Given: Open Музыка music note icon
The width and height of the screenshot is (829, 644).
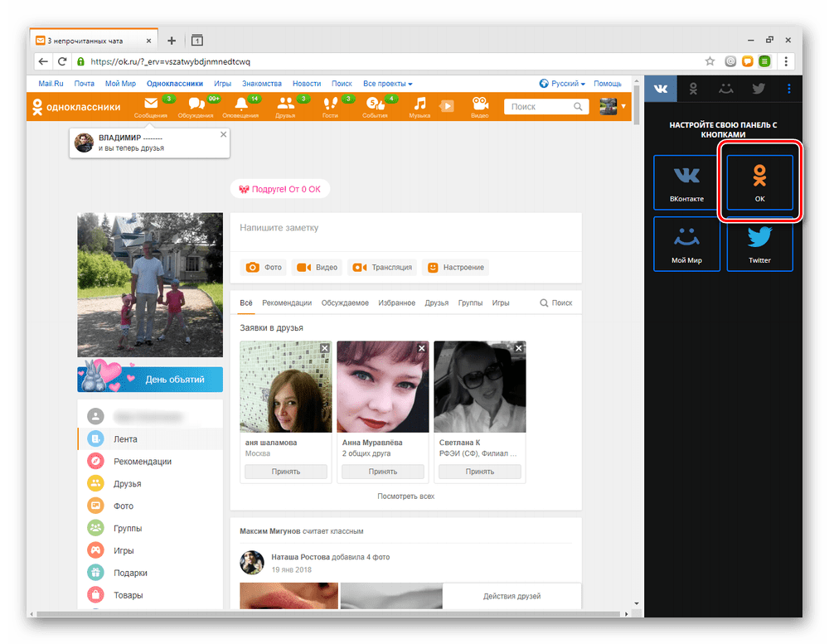Looking at the screenshot, I should point(419,105).
